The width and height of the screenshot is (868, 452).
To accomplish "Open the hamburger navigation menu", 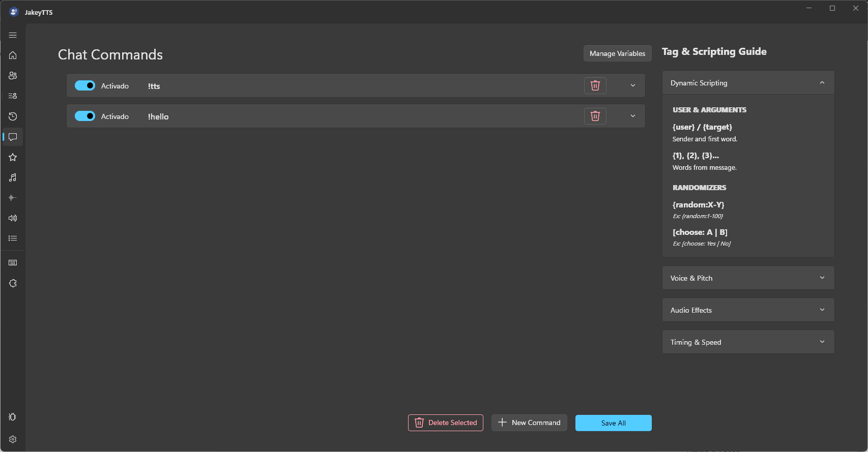I will [x=13, y=35].
